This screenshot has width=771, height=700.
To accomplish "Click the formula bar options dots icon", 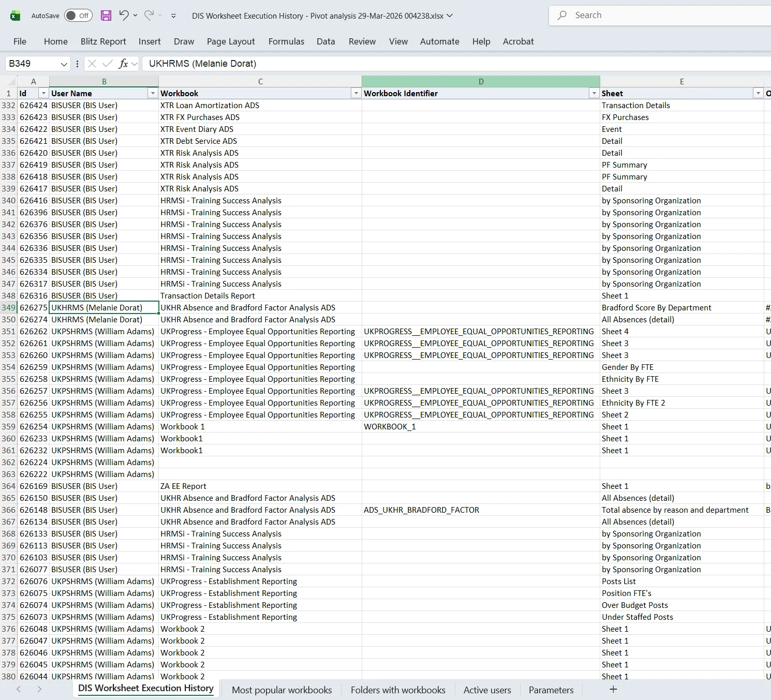I will 77,64.
